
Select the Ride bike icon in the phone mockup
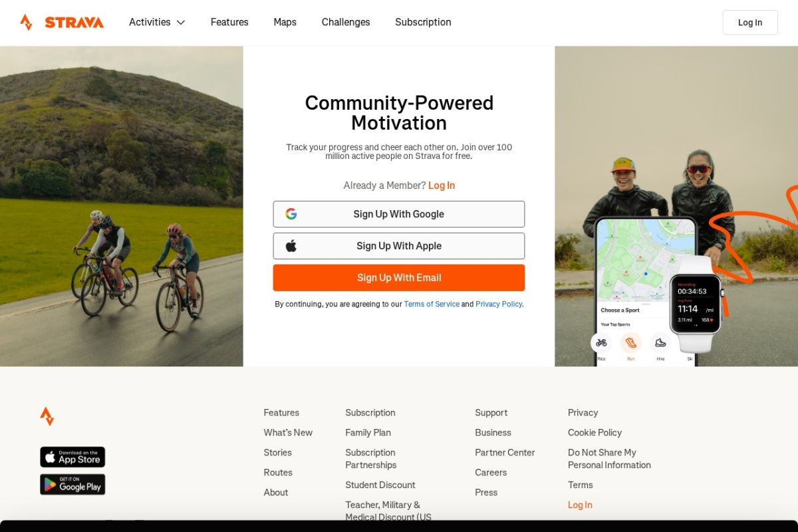601,343
